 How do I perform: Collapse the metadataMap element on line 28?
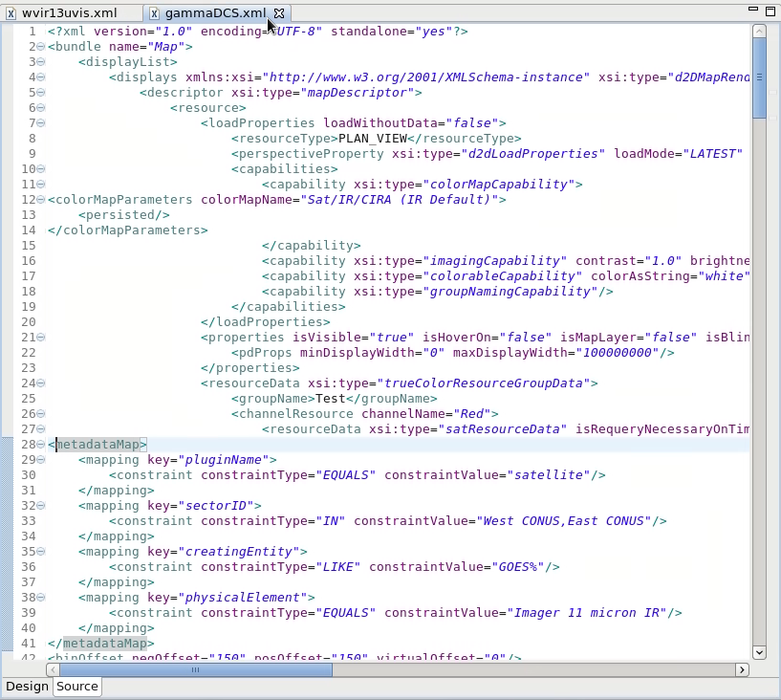[x=41, y=445]
